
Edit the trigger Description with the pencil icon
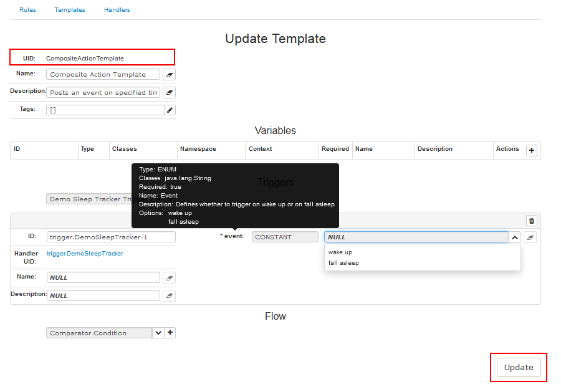[168, 295]
